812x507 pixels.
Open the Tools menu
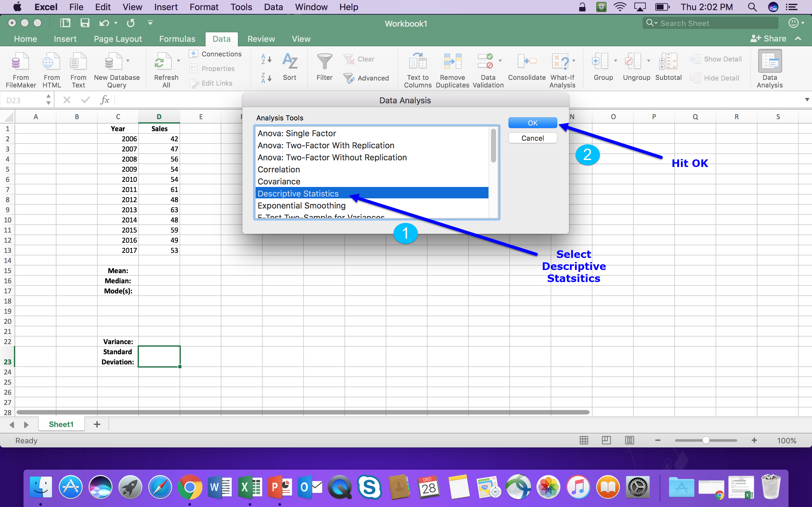(241, 7)
